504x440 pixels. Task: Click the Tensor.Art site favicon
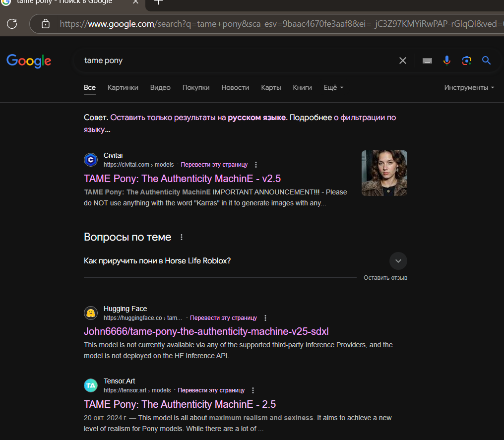point(91,385)
